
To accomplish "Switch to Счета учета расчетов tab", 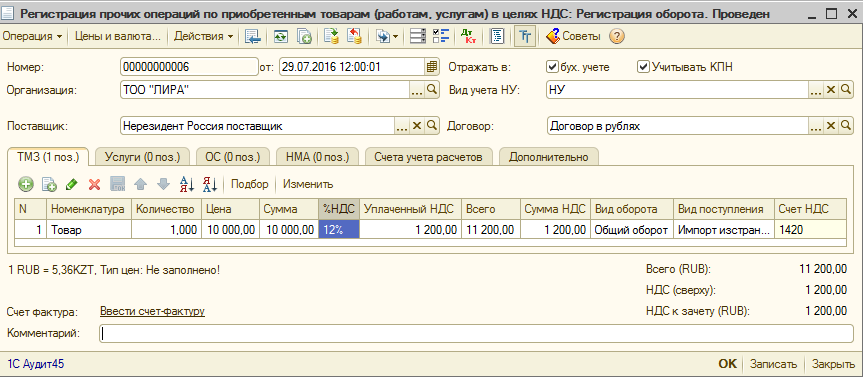I will [429, 157].
